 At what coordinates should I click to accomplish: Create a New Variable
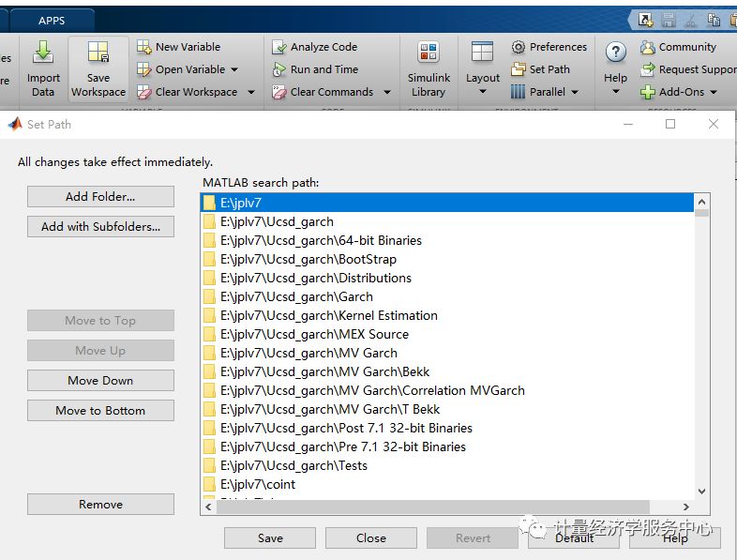click(178, 47)
